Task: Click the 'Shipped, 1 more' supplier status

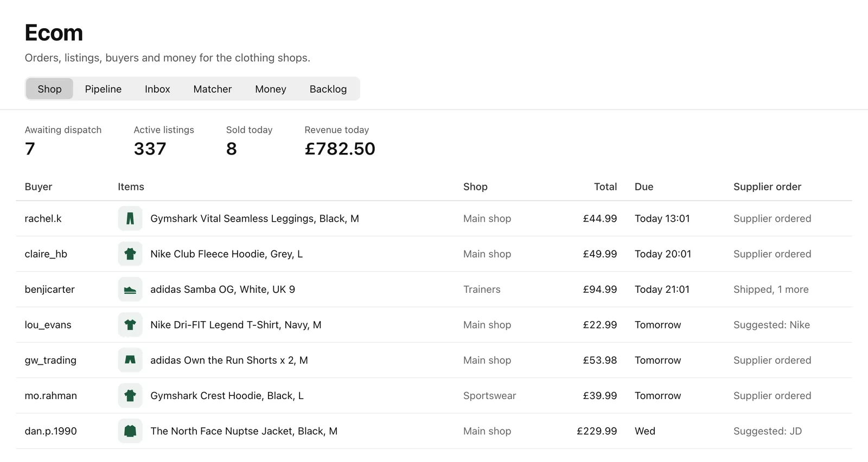Action: 771,290
